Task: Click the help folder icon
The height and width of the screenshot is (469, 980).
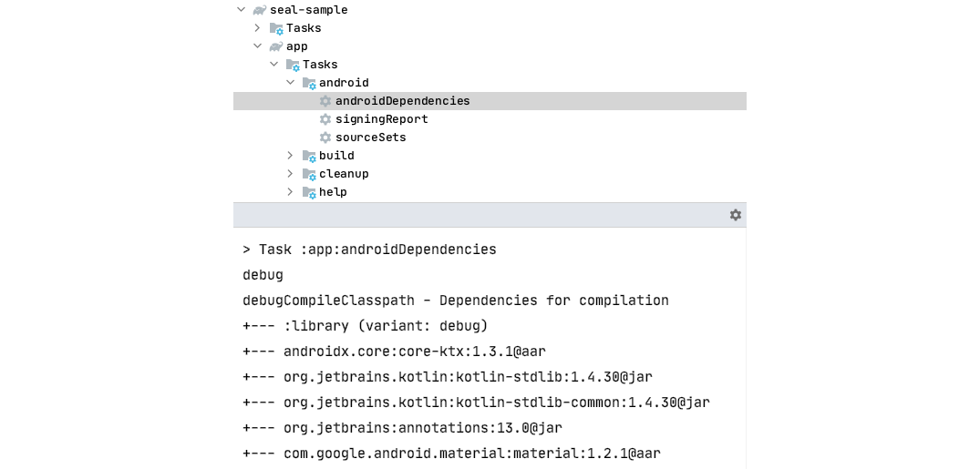Action: pyautogui.click(x=309, y=192)
